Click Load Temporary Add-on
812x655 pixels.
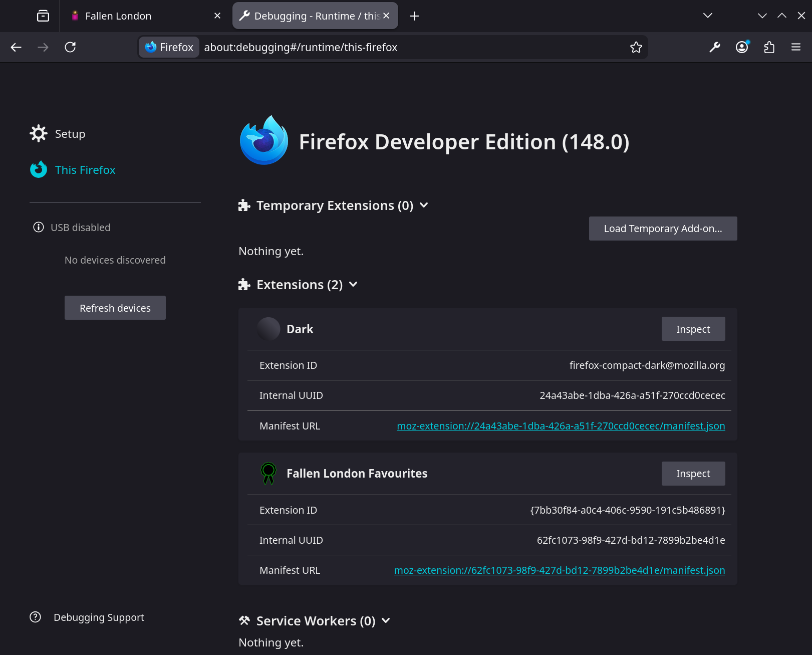pyautogui.click(x=663, y=228)
